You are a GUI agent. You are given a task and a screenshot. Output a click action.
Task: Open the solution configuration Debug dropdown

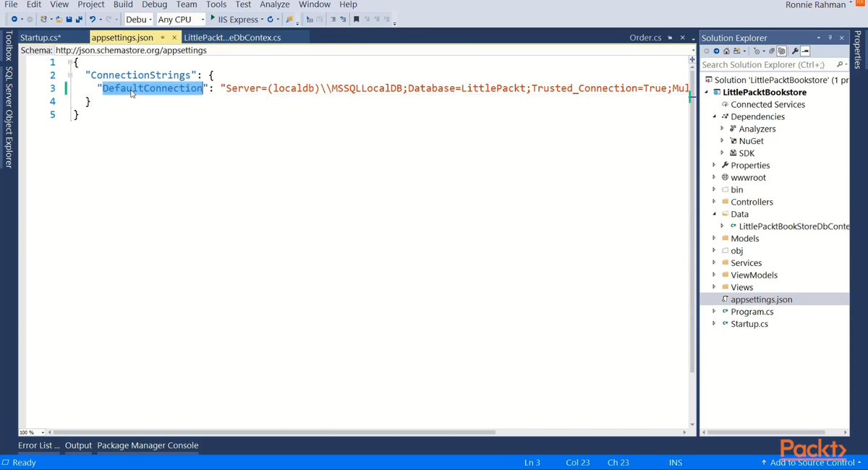138,20
